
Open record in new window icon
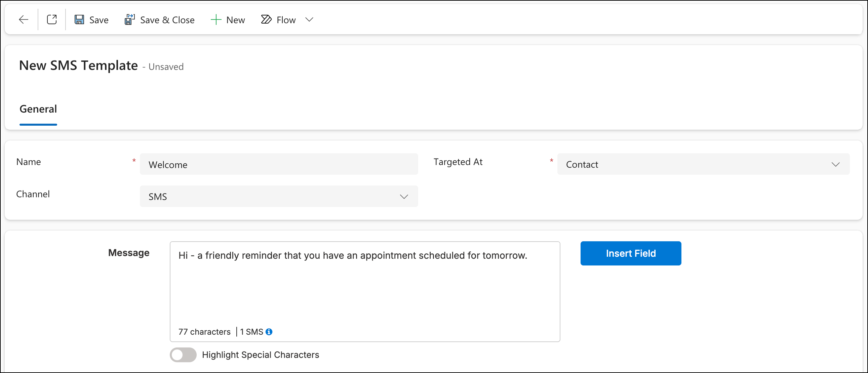tap(52, 20)
